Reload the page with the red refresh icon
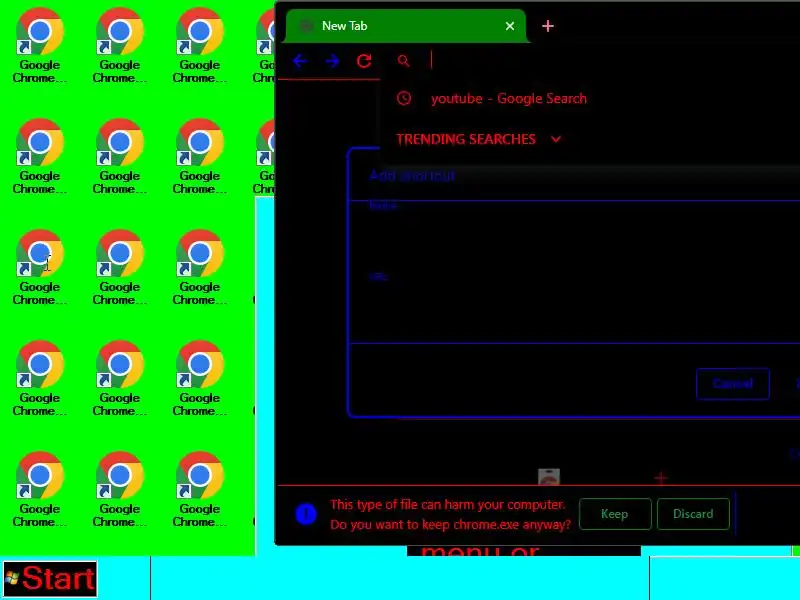800x600 pixels. point(364,61)
